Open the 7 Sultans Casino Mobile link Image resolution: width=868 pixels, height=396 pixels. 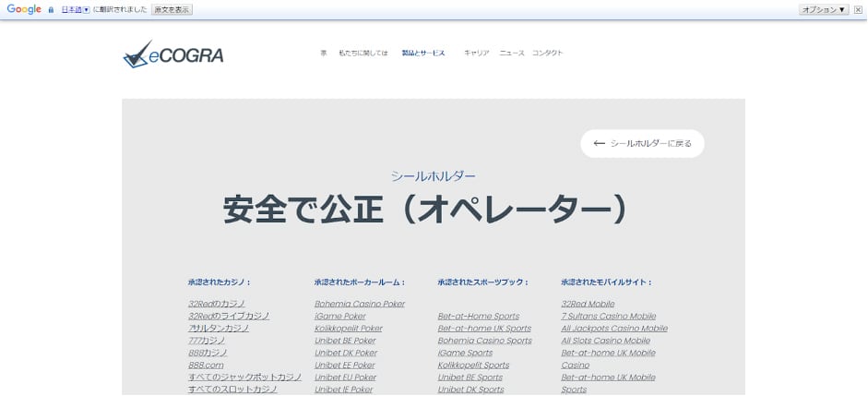pyautogui.click(x=609, y=317)
